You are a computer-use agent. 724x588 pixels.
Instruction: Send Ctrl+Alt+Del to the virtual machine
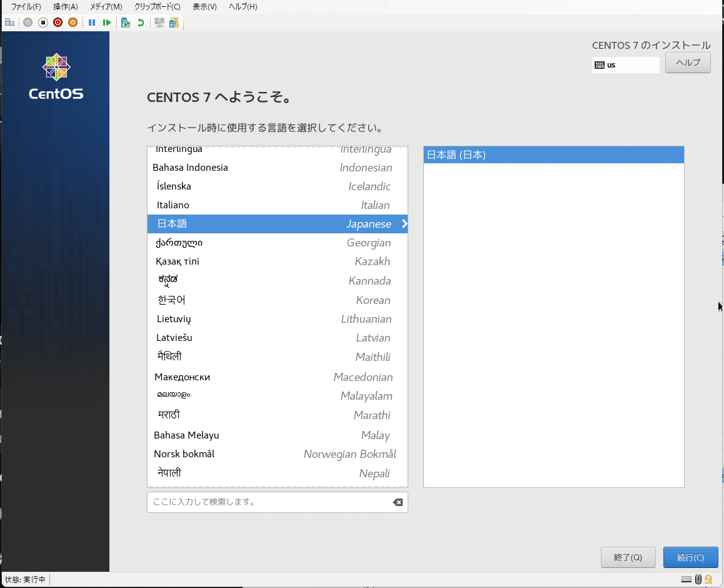tap(9, 22)
